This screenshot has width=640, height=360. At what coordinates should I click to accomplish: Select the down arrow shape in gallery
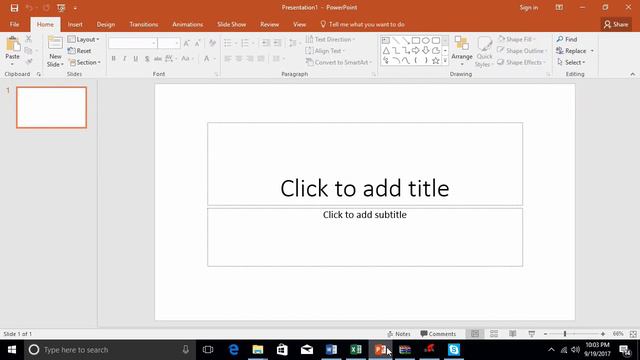coord(426,51)
